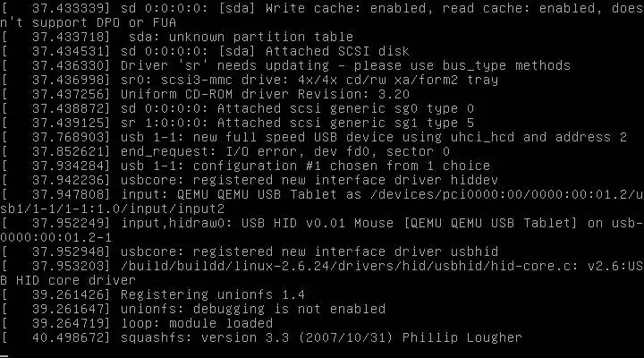644x358 pixels.
Task: Click the 'Phillip Lougher' name text
Action: pyautogui.click(x=462, y=337)
